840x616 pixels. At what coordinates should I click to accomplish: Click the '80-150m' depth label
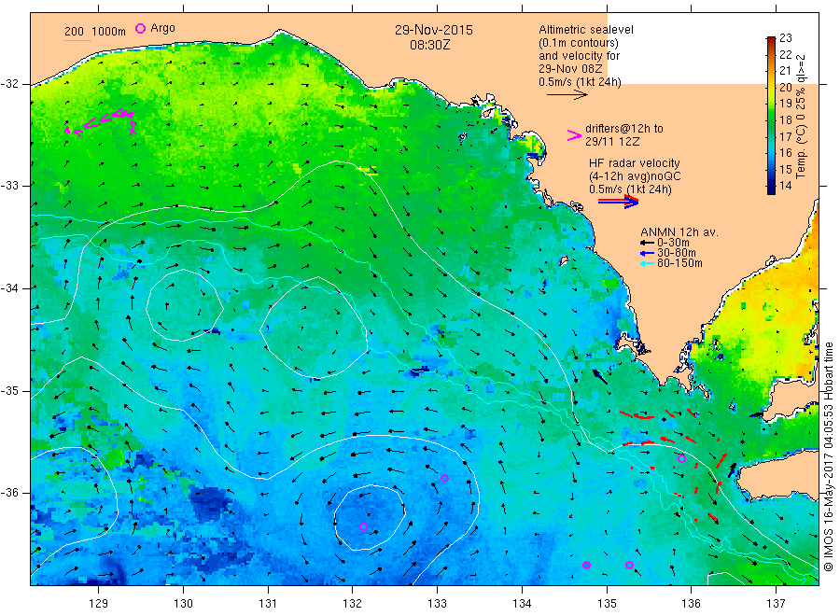coord(679,263)
